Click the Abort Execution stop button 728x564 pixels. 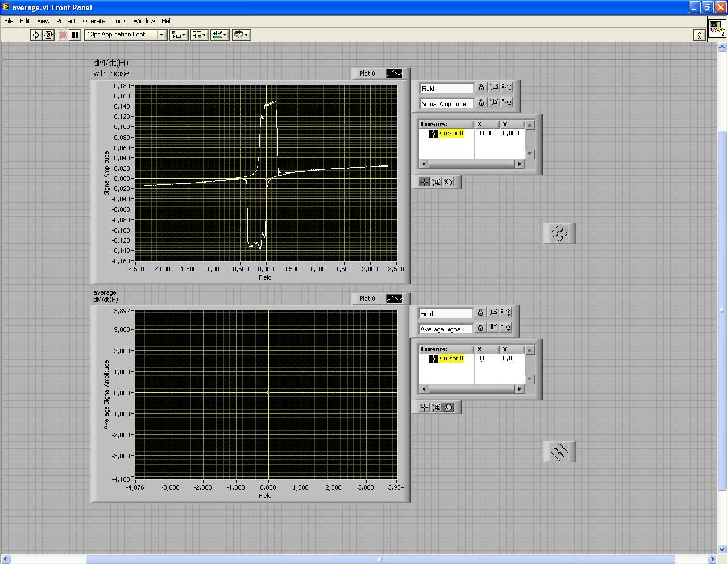point(63,35)
